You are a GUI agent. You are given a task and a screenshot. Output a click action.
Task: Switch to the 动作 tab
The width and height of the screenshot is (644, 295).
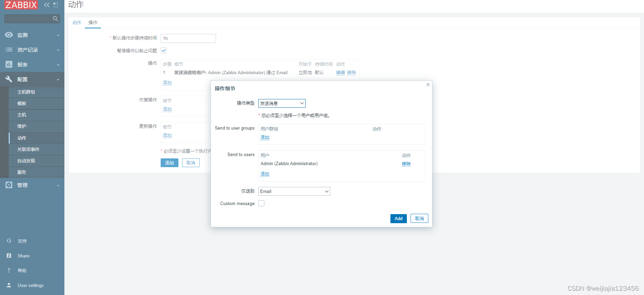pyautogui.click(x=77, y=22)
